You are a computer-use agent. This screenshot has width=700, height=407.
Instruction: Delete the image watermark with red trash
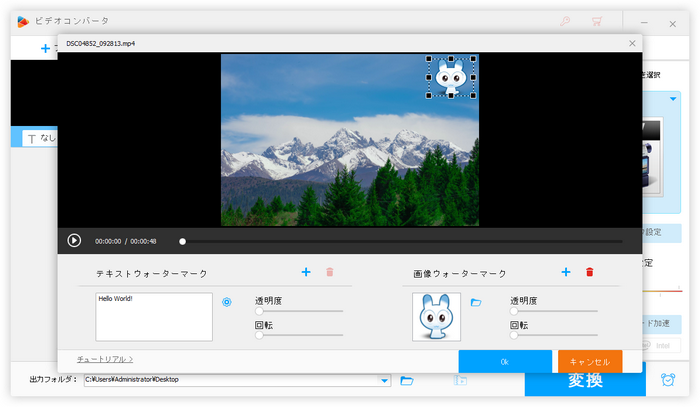coord(589,272)
